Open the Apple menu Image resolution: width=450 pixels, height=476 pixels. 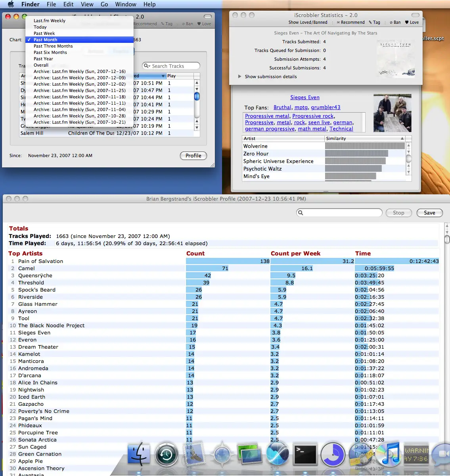(x=11, y=4)
